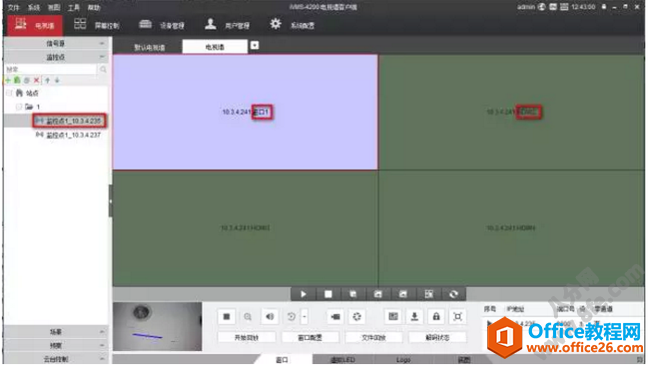Image resolution: width=650 pixels, height=365 pixels.
Task: Select tree item 监控点1_10.3.4.235
Action: coord(69,121)
